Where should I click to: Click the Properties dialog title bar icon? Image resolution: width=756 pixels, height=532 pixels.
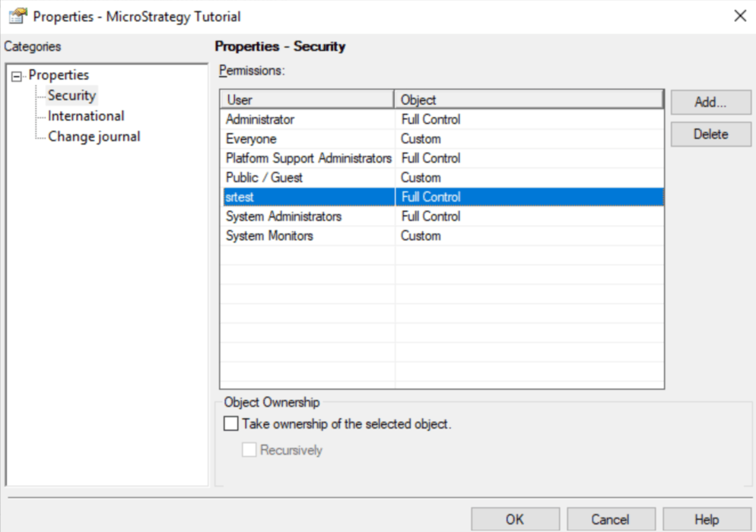(17, 16)
